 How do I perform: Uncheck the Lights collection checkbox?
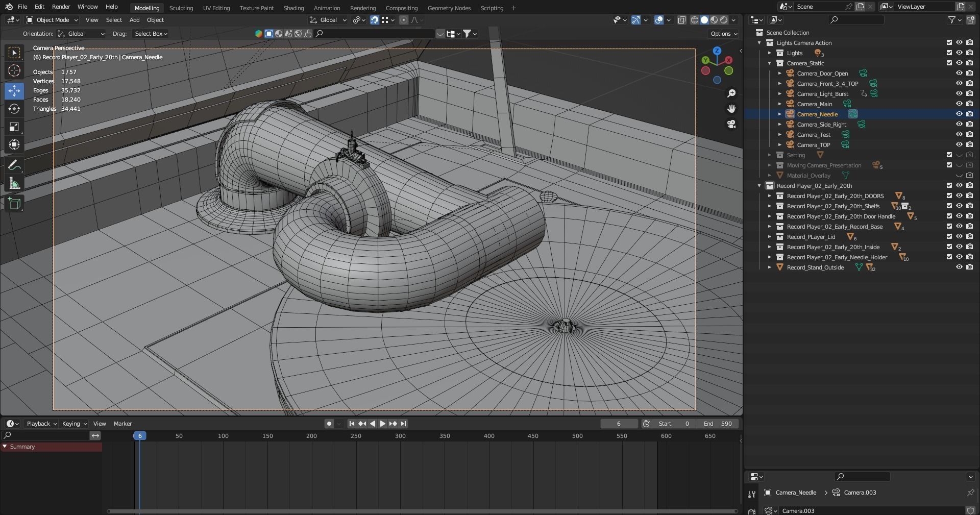pyautogui.click(x=949, y=53)
